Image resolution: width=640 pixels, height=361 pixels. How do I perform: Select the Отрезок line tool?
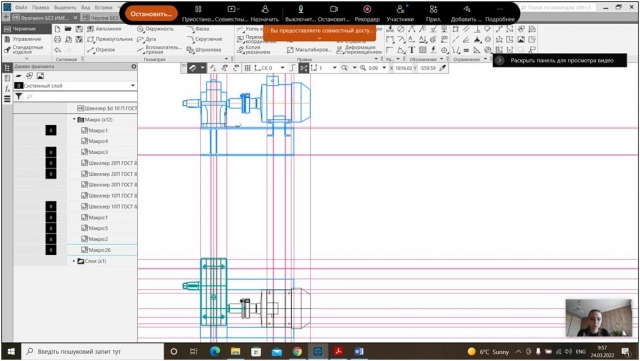pos(101,50)
